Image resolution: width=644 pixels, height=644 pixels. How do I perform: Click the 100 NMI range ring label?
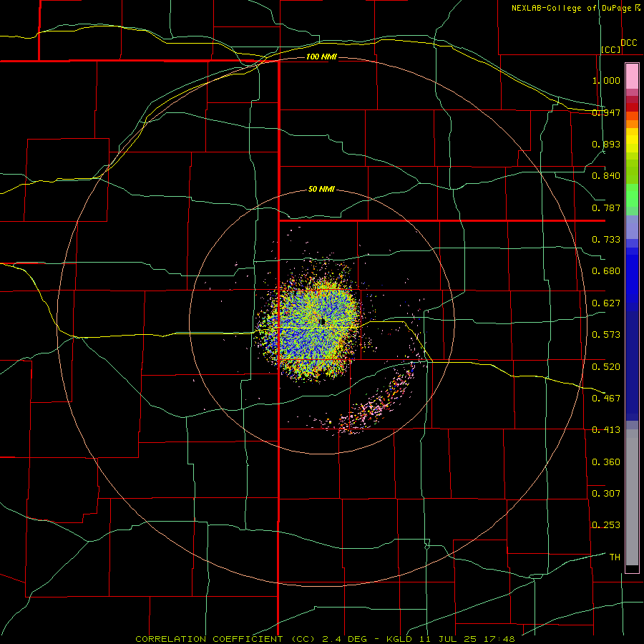321,57
